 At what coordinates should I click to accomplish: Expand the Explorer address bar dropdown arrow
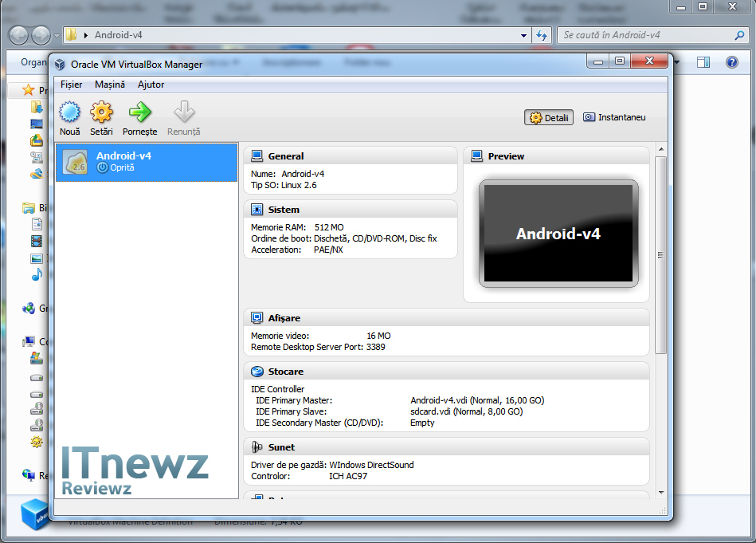coord(523,36)
